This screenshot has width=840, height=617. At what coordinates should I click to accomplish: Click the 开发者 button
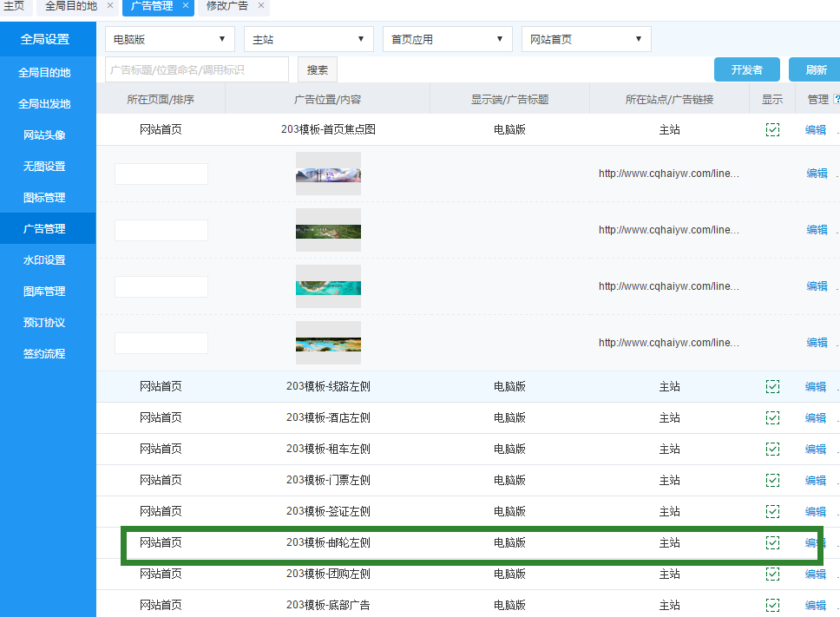point(746,69)
